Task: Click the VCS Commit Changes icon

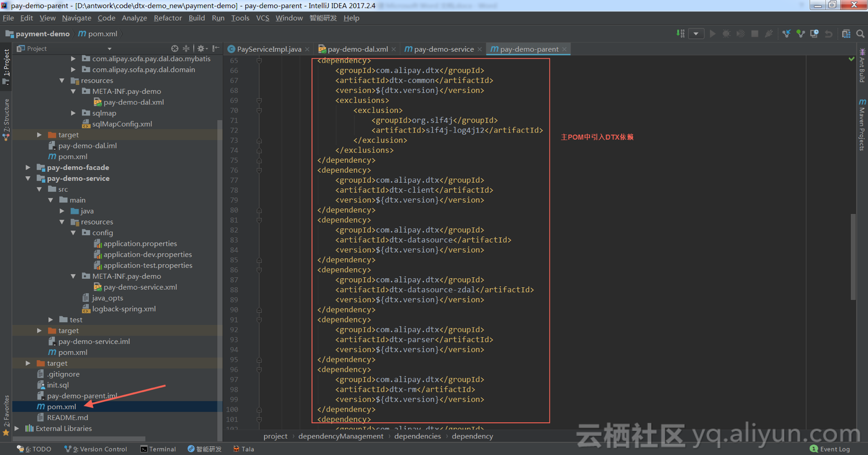Action: (800, 34)
